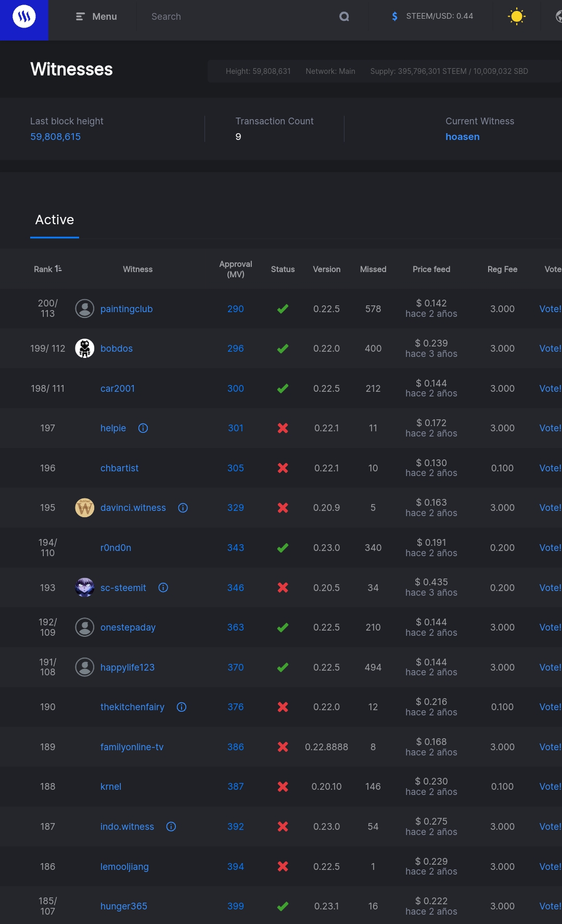Select the Active tab
This screenshot has height=924, width=562.
[55, 220]
